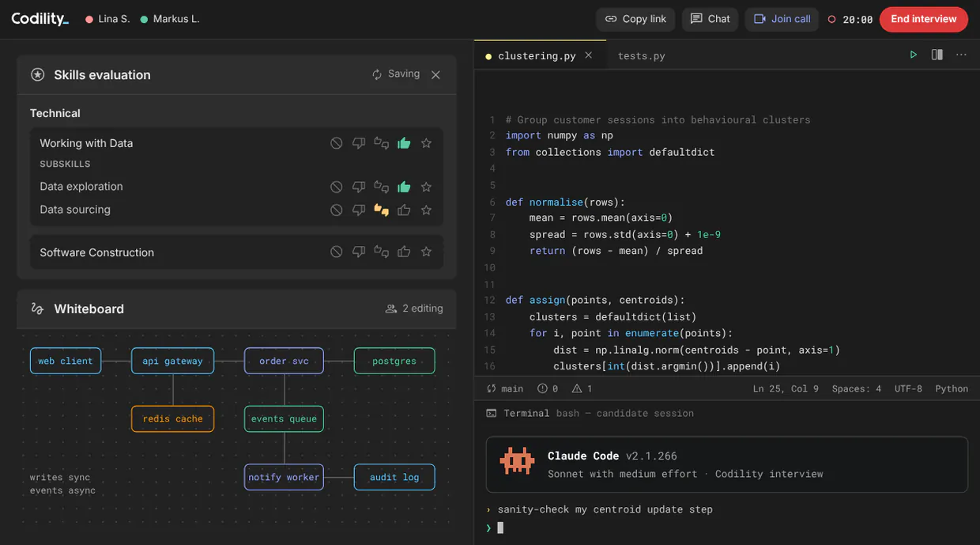980x545 pixels.
Task: Rate Working with Data thumbs down
Action: coord(359,143)
